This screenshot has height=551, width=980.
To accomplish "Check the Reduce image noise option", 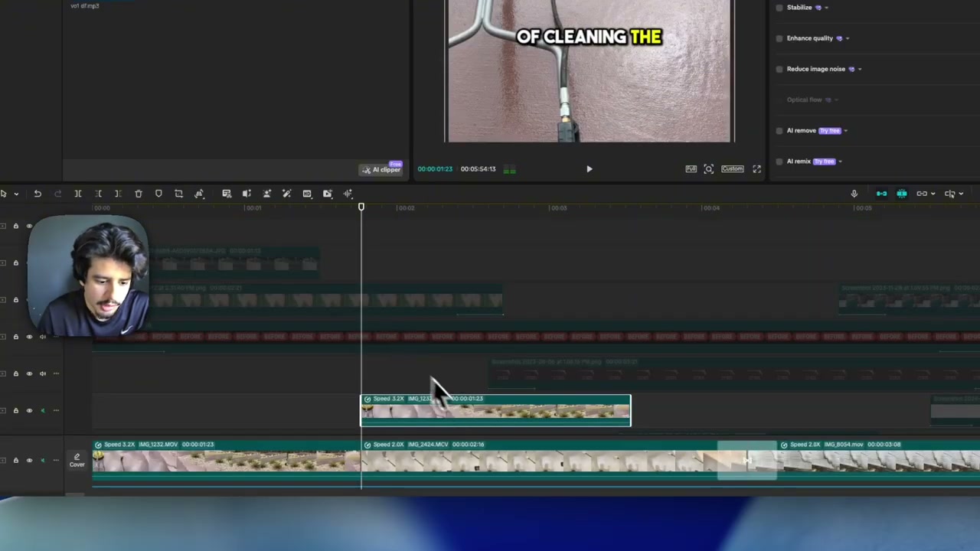I will click(x=779, y=69).
